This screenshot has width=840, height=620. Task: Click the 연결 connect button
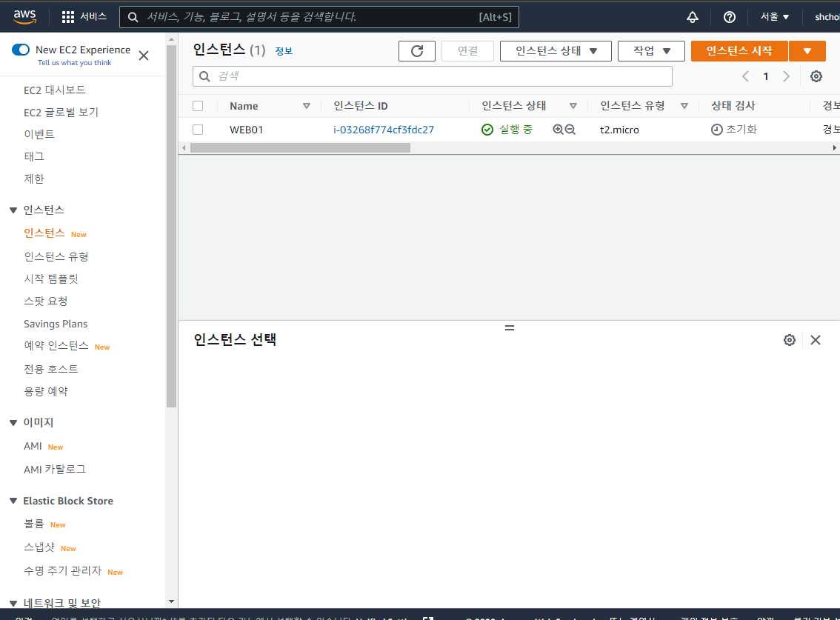[467, 51]
